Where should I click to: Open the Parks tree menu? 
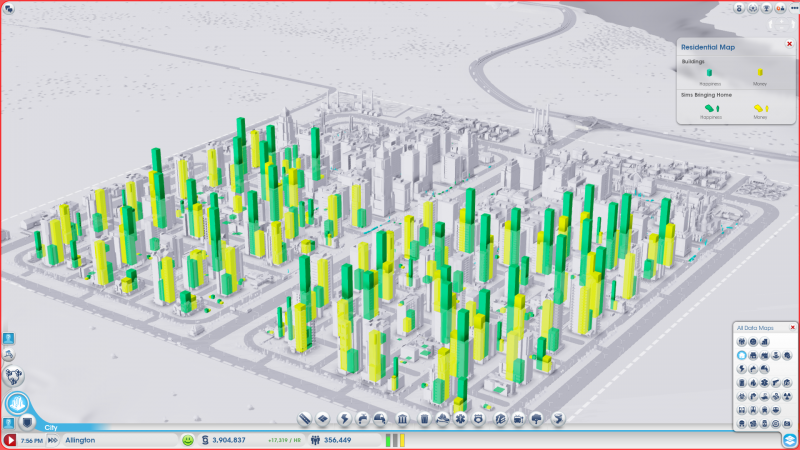coord(538,418)
